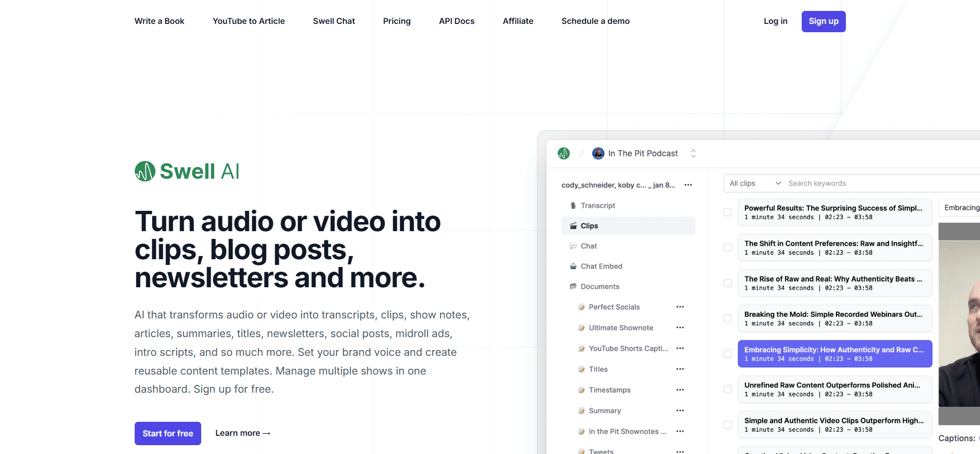Viewport: 980px width, 454px height.
Task: Open more options for Tweets document
Action: click(x=680, y=451)
